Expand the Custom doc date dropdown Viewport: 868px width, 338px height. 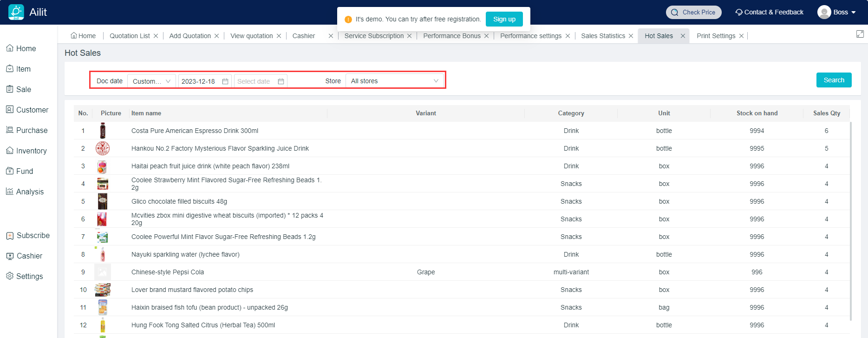151,81
